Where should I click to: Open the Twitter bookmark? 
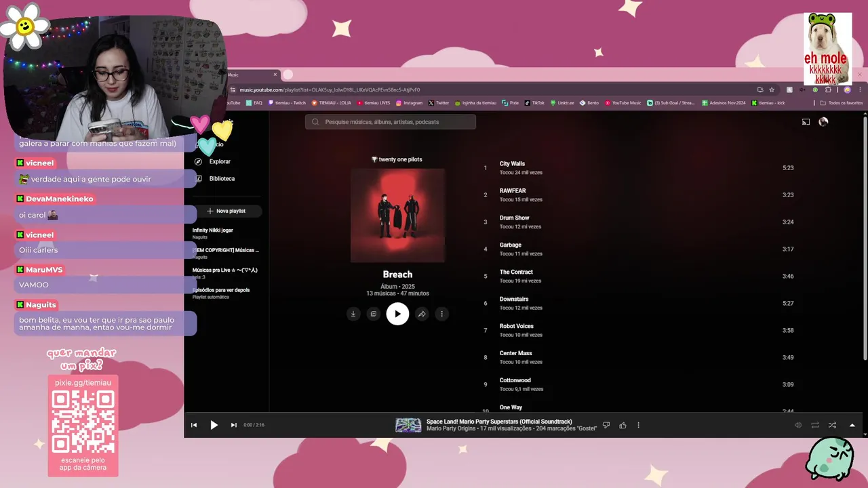(439, 103)
